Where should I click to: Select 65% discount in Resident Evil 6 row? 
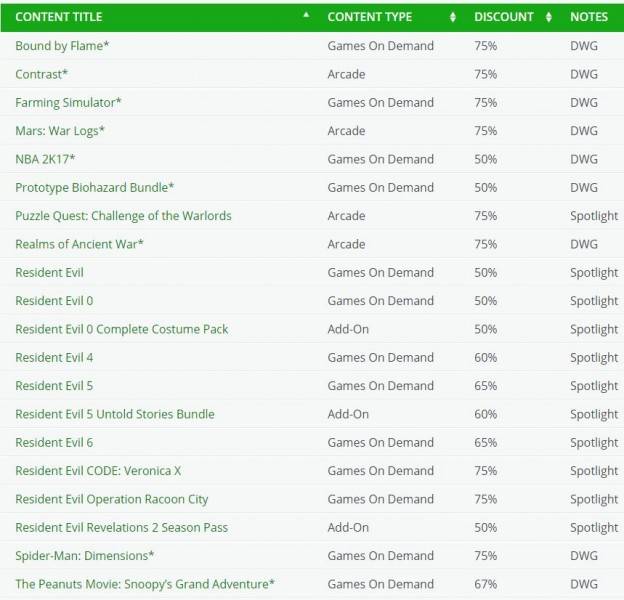point(486,442)
